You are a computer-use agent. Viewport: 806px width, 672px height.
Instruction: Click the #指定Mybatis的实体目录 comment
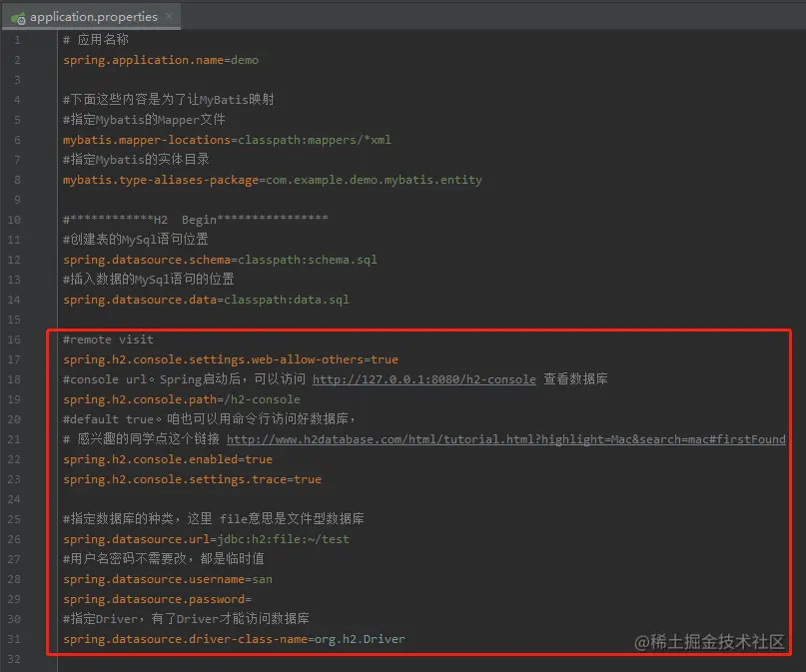[136, 160]
